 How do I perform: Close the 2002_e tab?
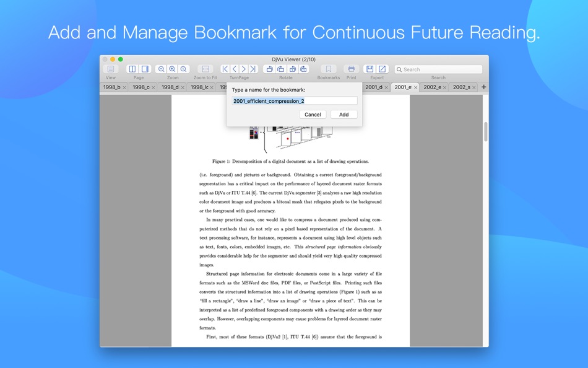pyautogui.click(x=445, y=87)
